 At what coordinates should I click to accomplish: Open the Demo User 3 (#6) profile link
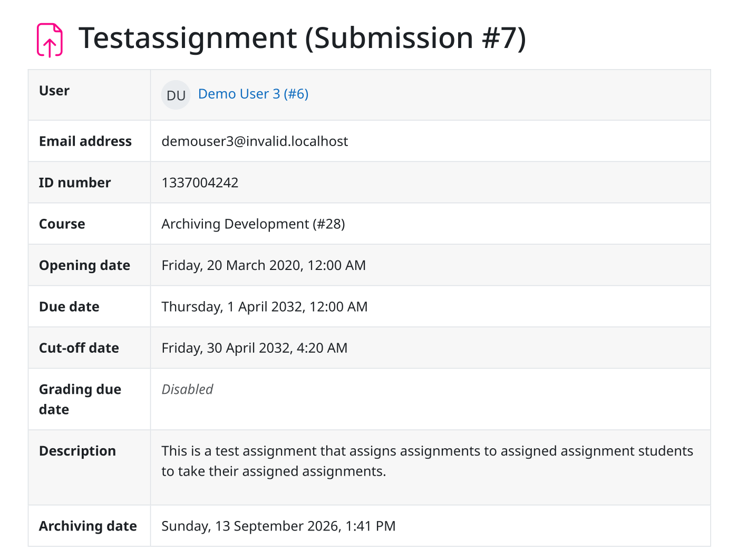pos(253,94)
